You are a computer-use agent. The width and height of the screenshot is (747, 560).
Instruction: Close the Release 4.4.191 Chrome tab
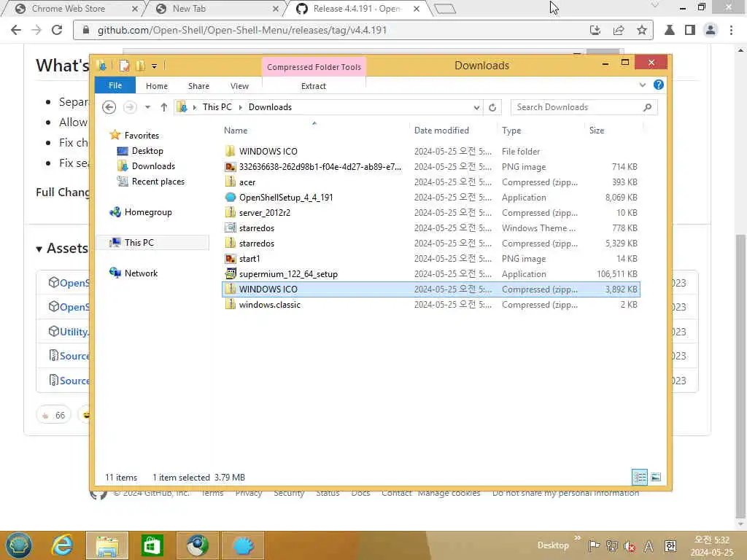point(417,9)
